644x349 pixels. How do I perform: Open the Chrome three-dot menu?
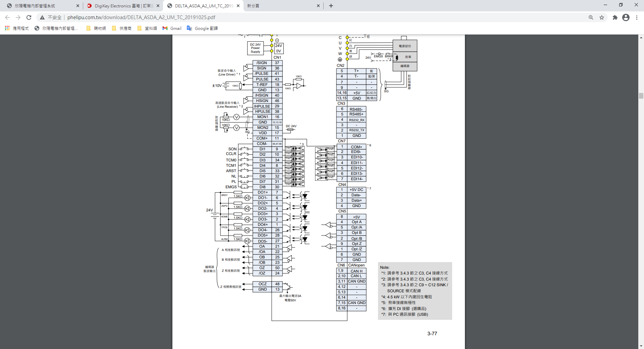[x=637, y=17]
